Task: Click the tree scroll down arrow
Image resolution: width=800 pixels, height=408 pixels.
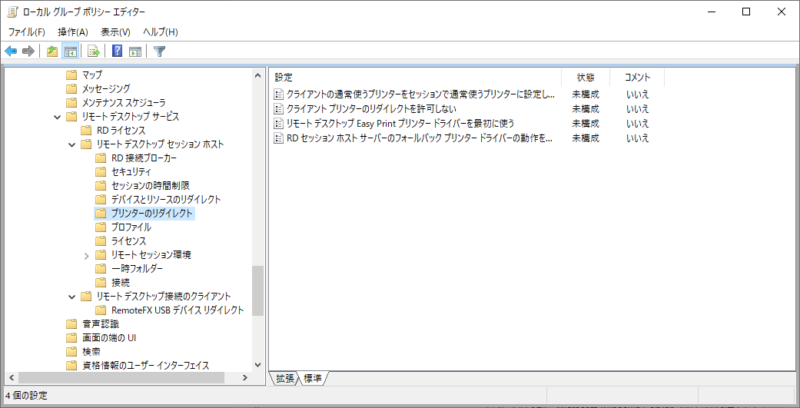Action: [258, 365]
